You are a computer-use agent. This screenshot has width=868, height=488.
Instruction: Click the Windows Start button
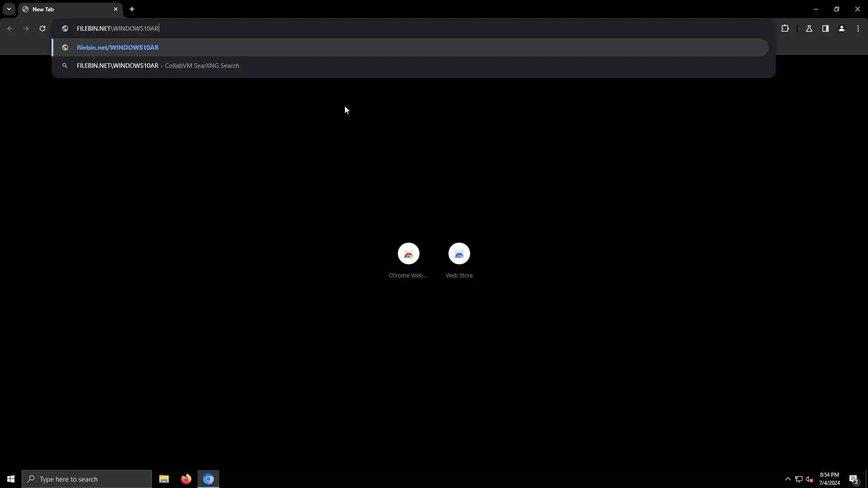[11, 479]
